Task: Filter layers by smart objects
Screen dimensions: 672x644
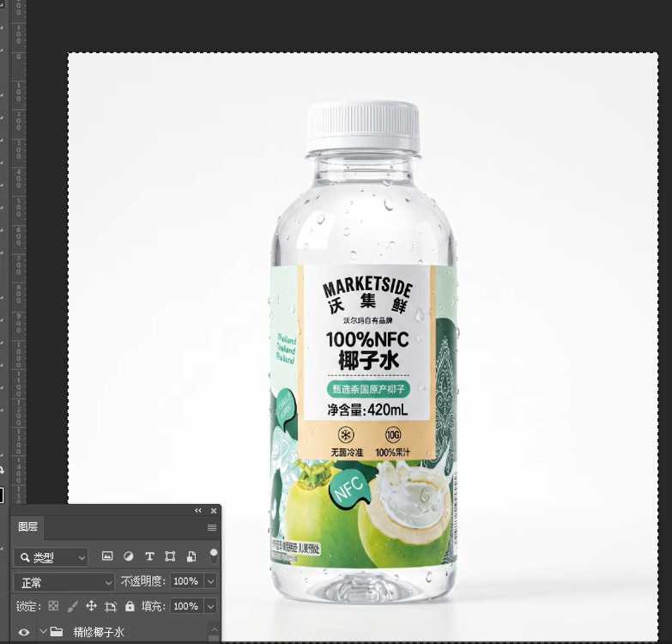Action: click(191, 556)
